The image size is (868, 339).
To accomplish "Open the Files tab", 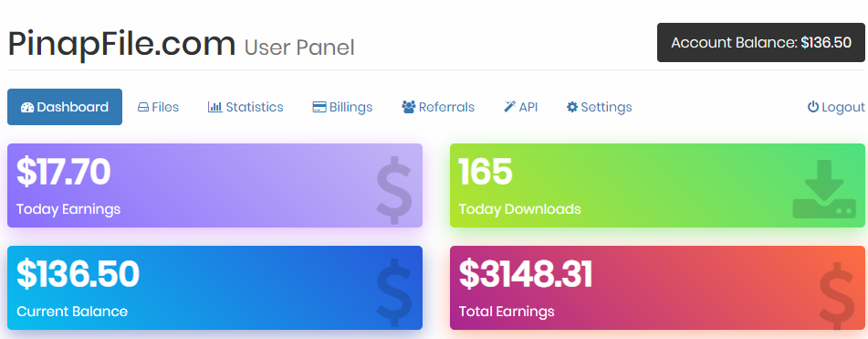I will [x=158, y=107].
